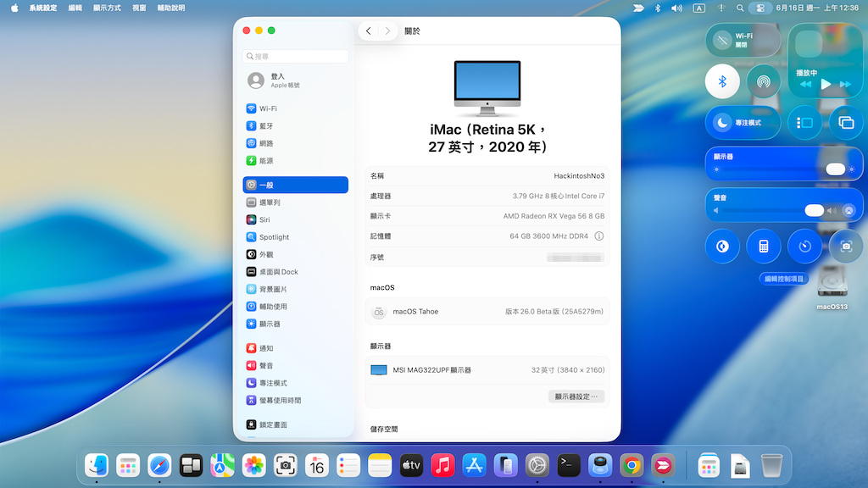
Task: Go back with the toolbar back arrow
Action: pos(369,31)
